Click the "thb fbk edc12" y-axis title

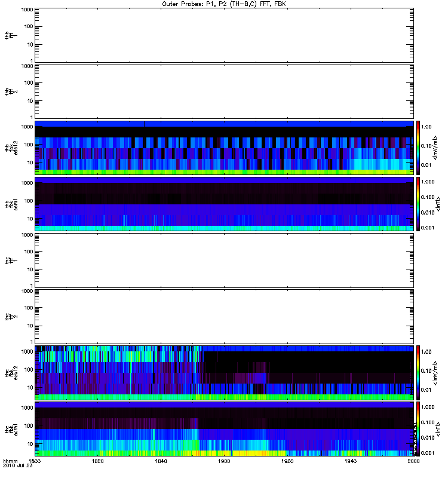pos(11,148)
